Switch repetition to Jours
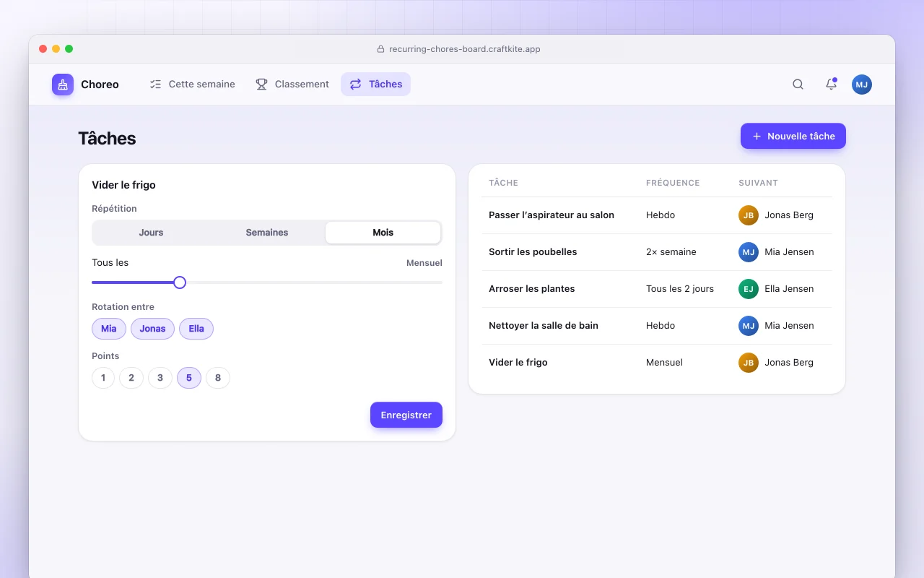Screen dimensions: 924x578 point(151,233)
